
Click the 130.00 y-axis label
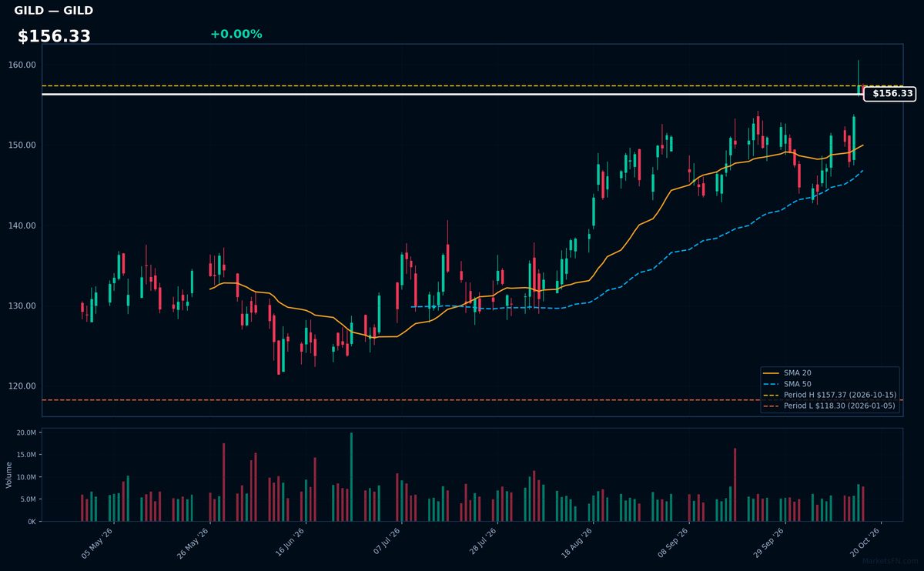24,306
